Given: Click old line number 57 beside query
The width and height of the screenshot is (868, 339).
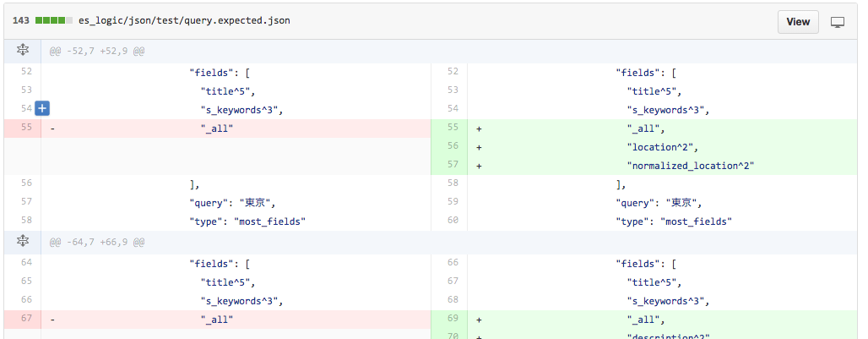Looking at the screenshot, I should pos(26,202).
